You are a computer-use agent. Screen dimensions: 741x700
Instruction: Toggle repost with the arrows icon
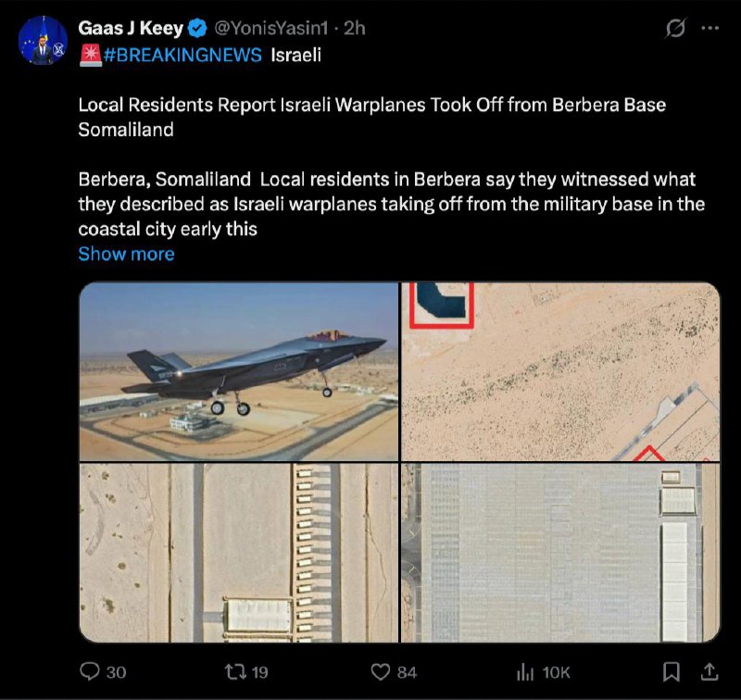[x=238, y=671]
